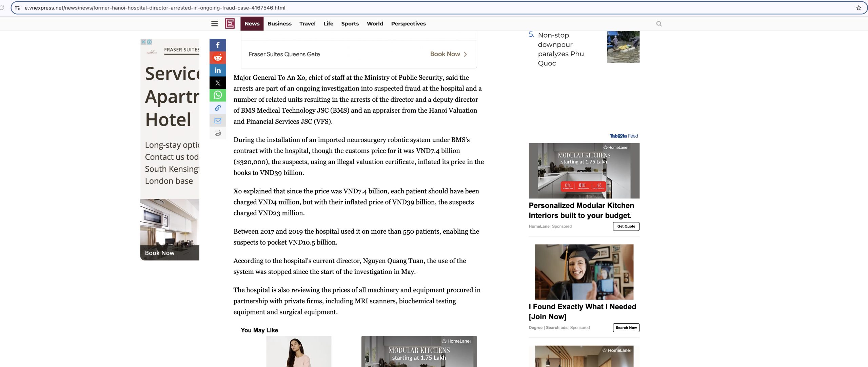Bookmark this page star icon

[859, 7]
